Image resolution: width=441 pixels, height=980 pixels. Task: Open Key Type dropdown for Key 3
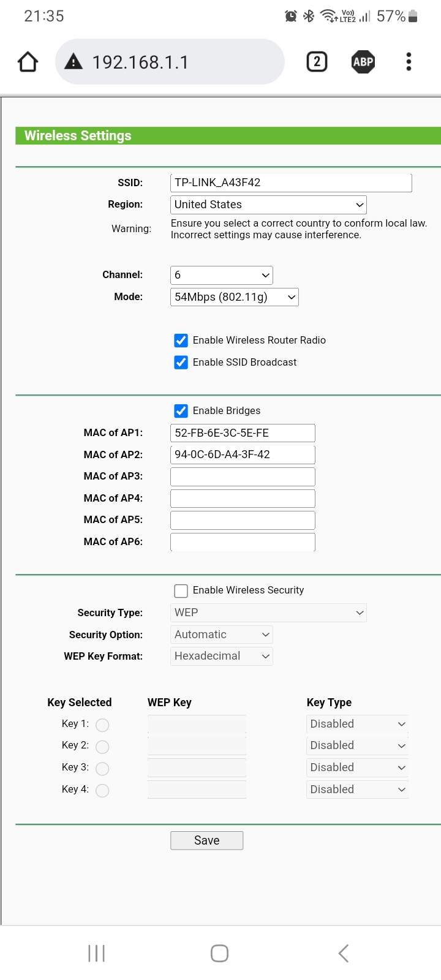point(357,767)
